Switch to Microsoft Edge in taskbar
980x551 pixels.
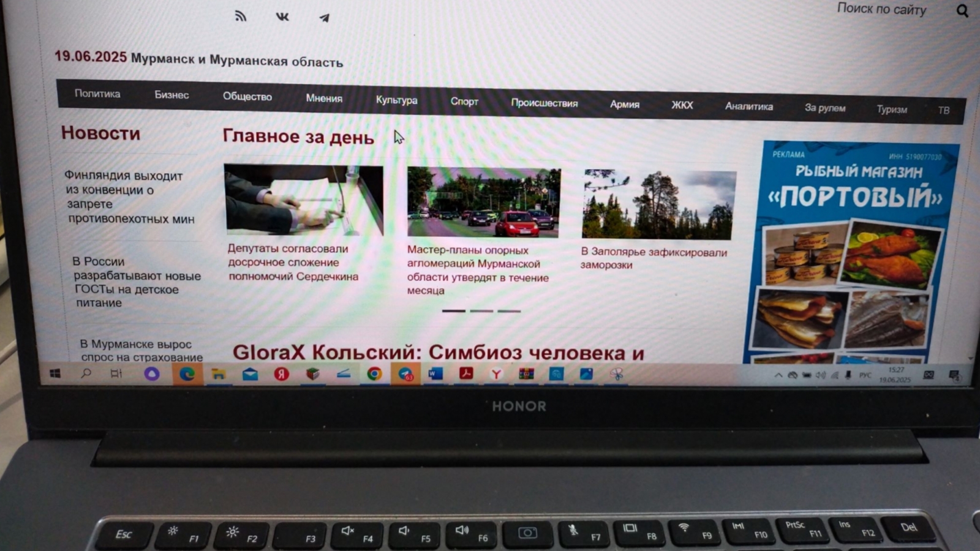[x=187, y=374]
